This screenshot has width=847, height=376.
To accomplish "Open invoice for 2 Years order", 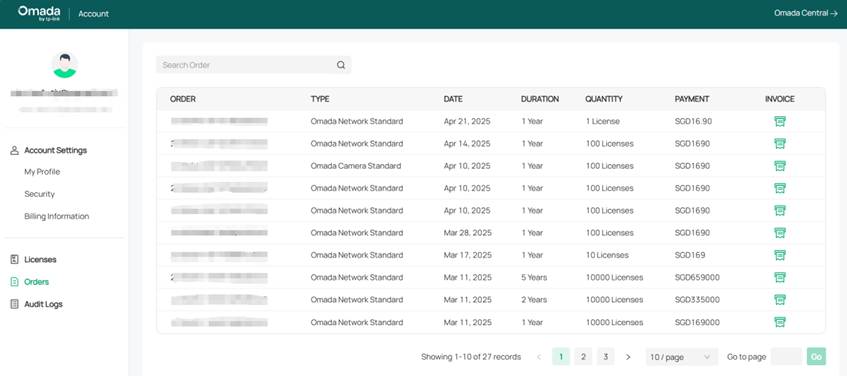I will 779,300.
